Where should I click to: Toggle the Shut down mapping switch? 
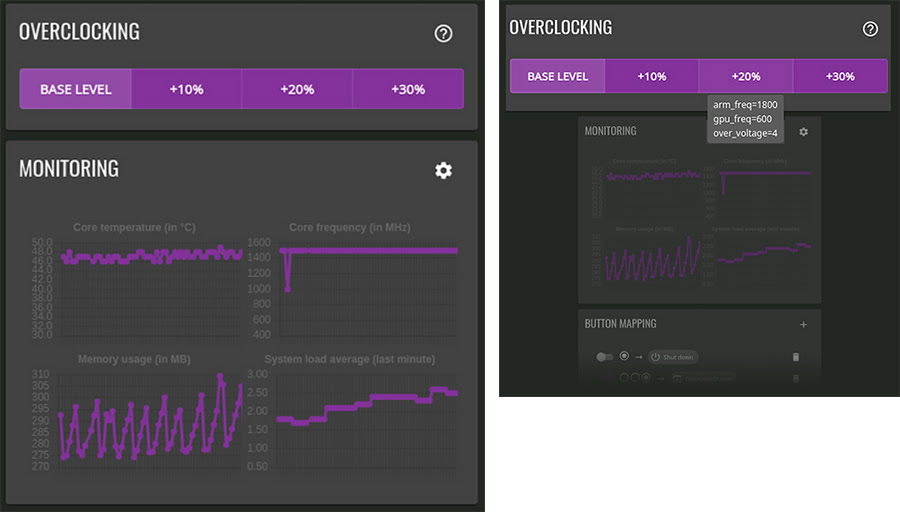pos(603,357)
